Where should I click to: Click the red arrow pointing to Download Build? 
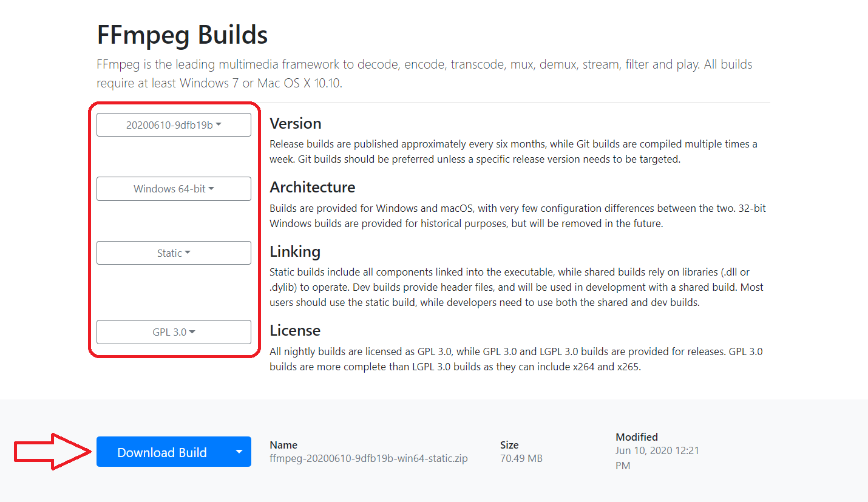pos(52,452)
